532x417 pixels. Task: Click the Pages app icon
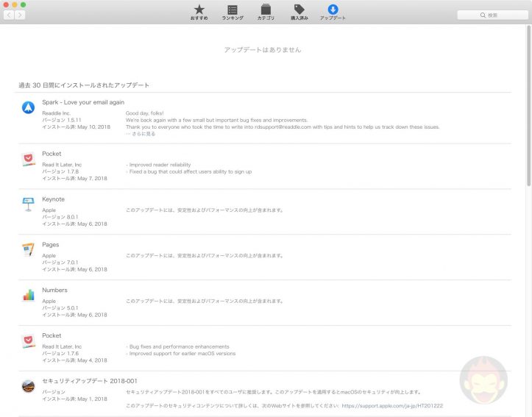click(x=28, y=250)
